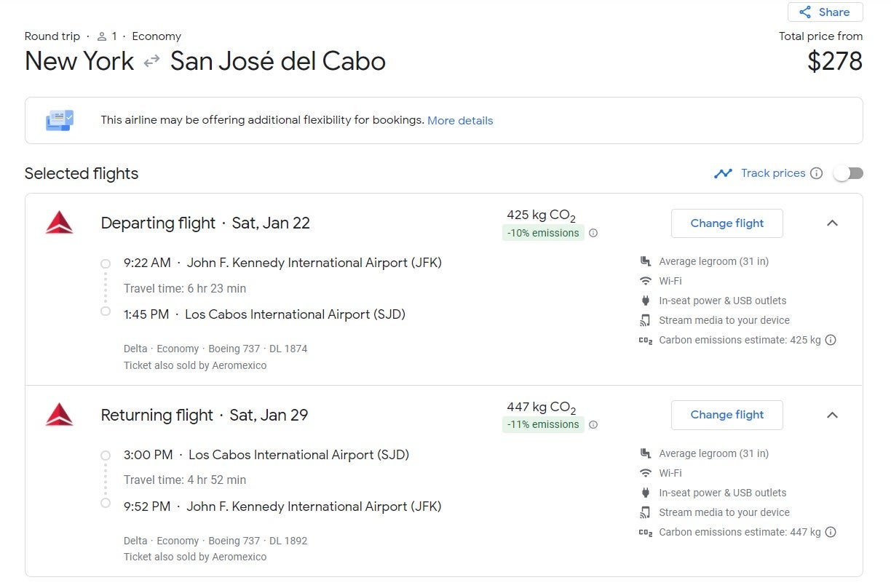Click the Track prices info icon
This screenshot has height=588, width=891.
point(817,173)
